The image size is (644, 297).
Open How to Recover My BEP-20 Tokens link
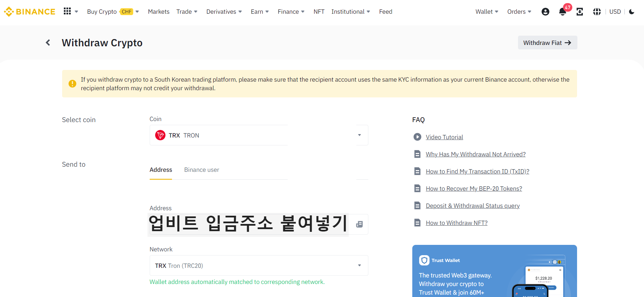click(x=474, y=189)
